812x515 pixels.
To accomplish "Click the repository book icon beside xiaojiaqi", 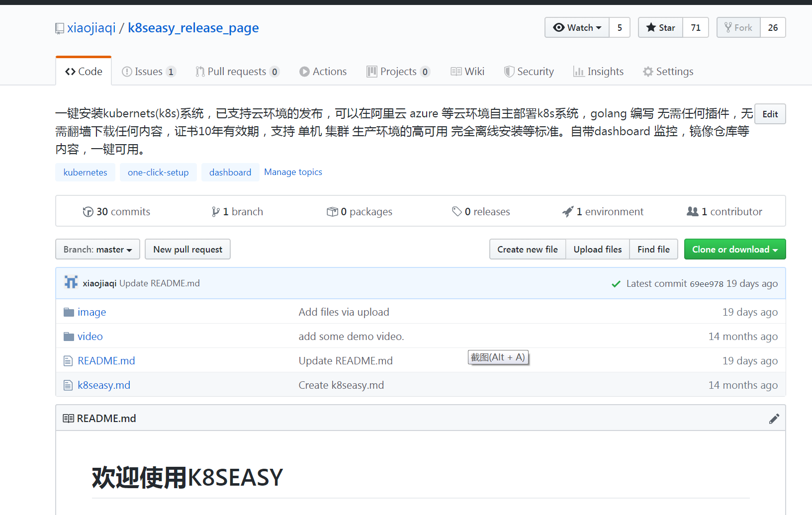I will 60,28.
